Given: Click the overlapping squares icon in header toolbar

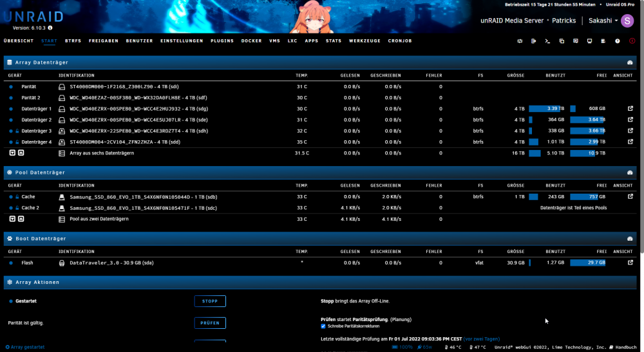Looking at the screenshot, I should (x=562, y=41).
